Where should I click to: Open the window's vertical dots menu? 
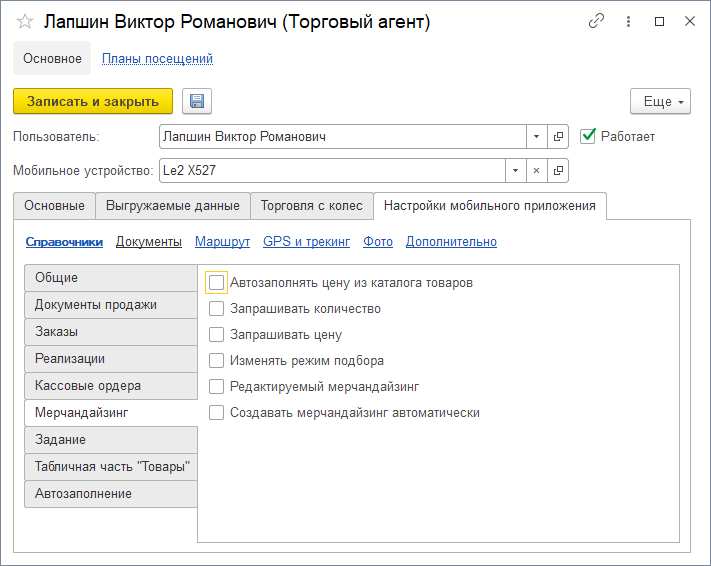[x=628, y=21]
